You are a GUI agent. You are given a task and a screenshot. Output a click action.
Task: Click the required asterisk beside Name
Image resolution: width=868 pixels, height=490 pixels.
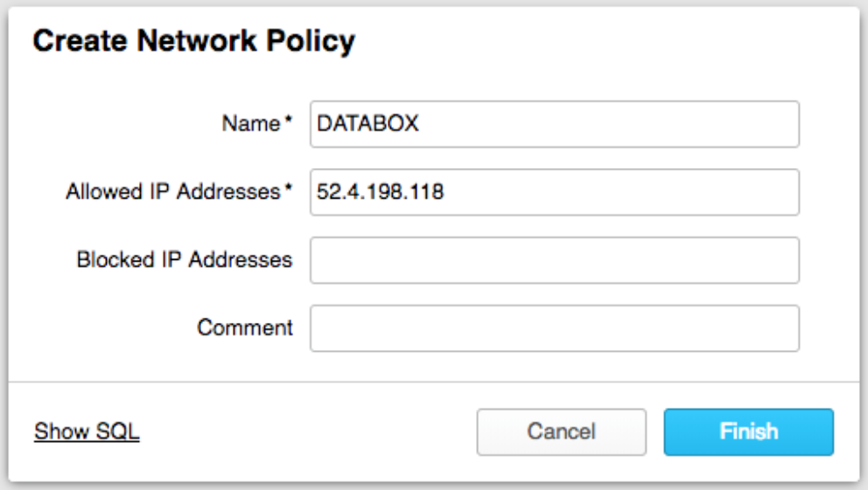pos(289,122)
